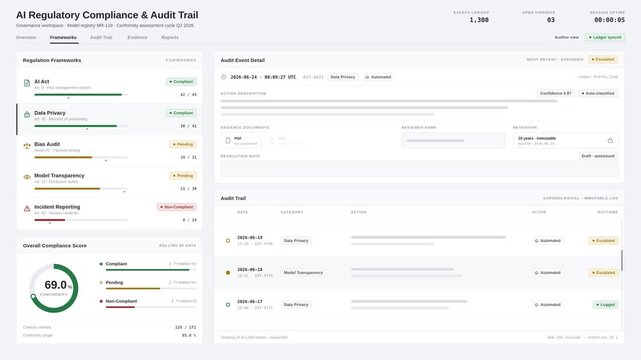Click inside the Resolution Note text area

click(419, 169)
